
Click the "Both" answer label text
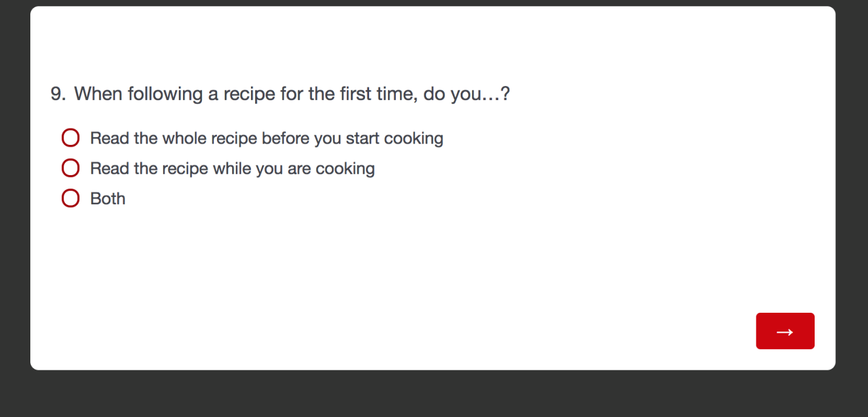(x=108, y=198)
